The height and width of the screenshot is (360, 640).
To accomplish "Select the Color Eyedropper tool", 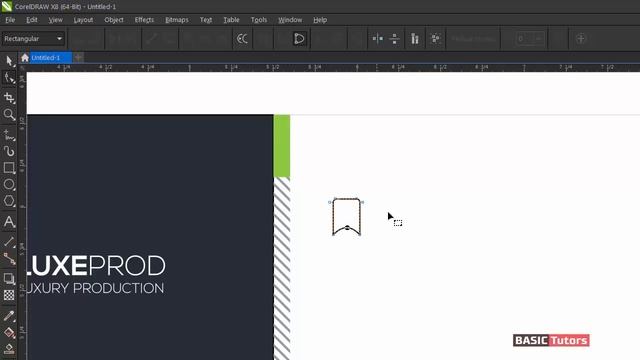I will (x=9, y=316).
